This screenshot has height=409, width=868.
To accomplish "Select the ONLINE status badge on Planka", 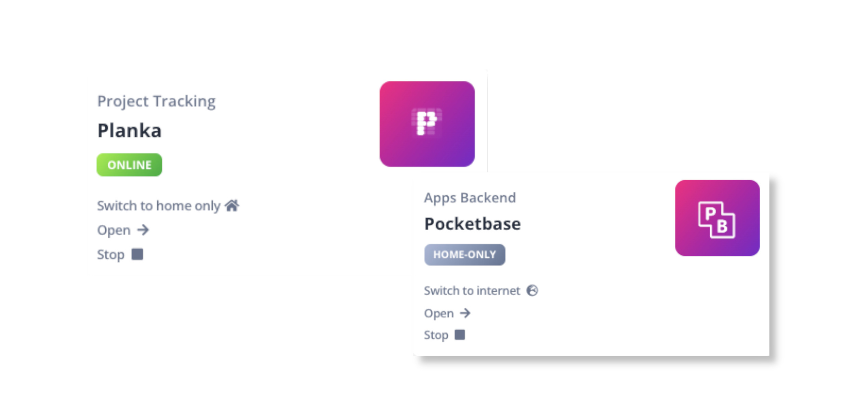I will pos(130,164).
